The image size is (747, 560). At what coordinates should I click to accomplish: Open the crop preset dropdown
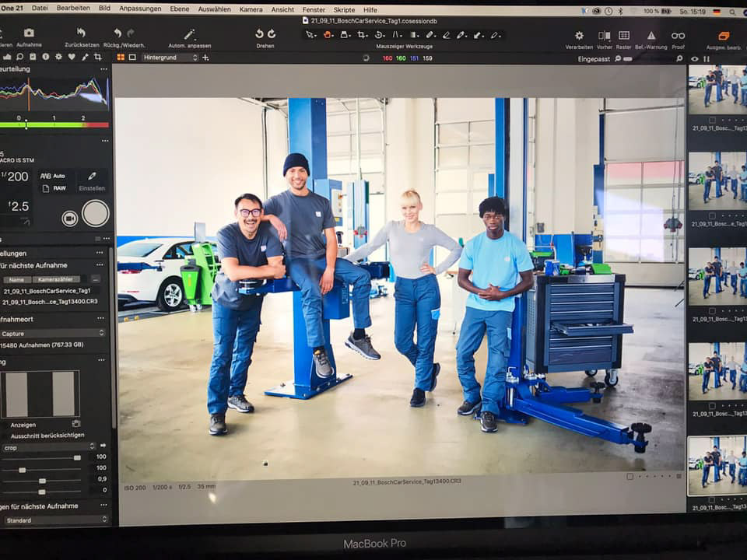coord(48,447)
